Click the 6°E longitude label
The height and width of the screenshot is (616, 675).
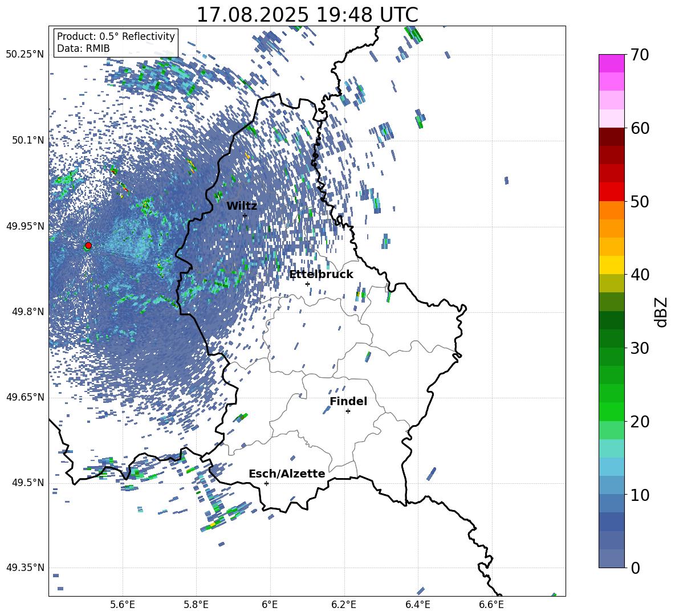point(270,605)
